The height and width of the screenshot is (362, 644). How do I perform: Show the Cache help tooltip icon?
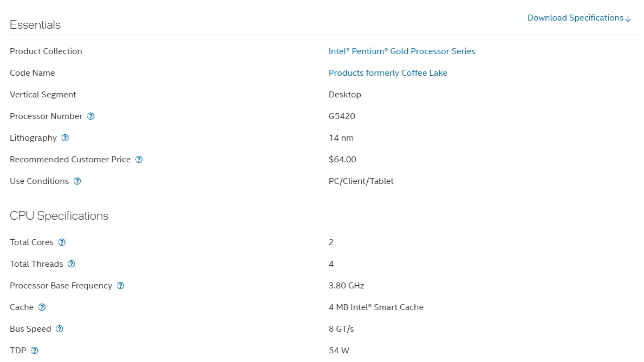tap(42, 307)
